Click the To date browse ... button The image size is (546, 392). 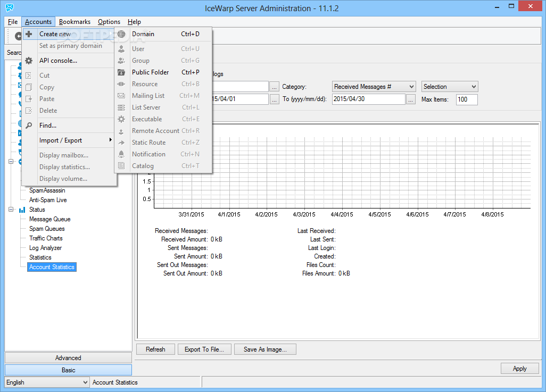(x=411, y=99)
